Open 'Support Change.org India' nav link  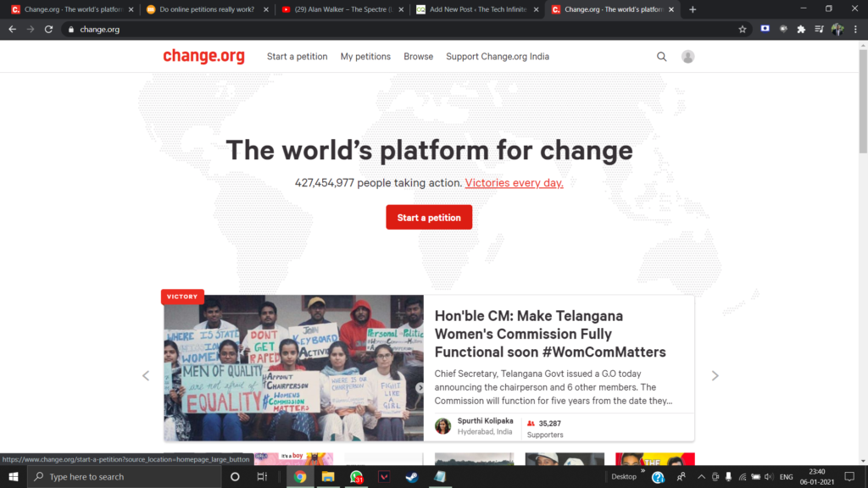[497, 57]
